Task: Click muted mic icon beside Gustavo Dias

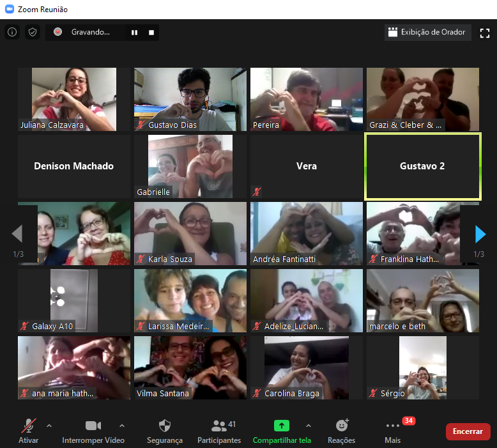Action: 141,125
